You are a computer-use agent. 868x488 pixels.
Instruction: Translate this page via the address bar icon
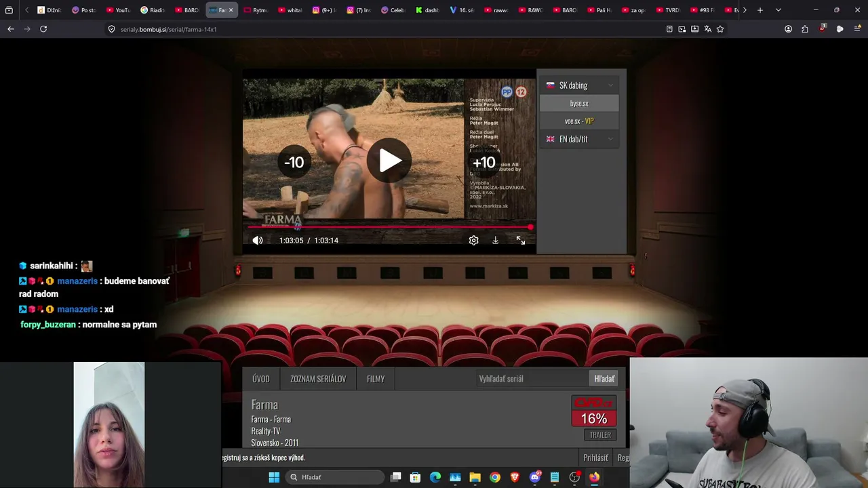pos(707,29)
